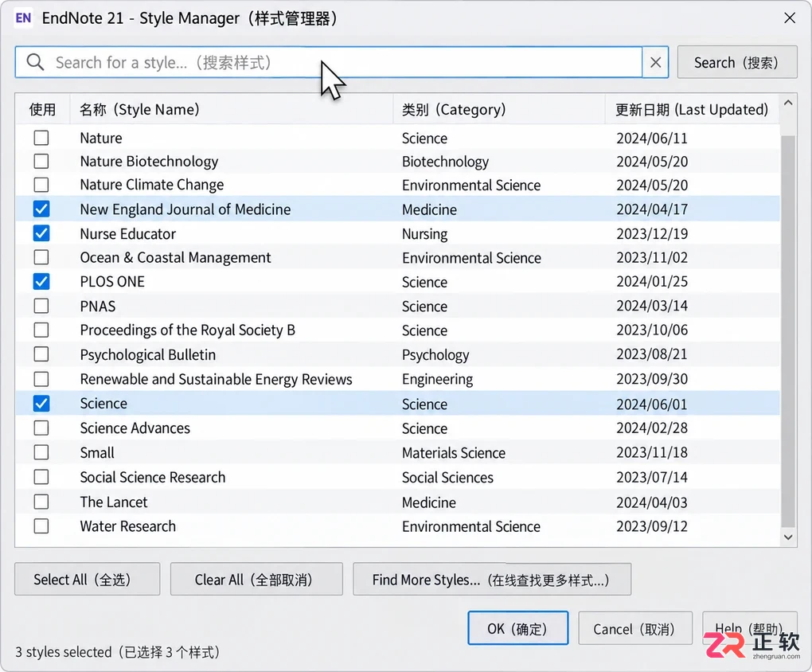Tick the PNAS style checkbox
This screenshot has width=812, height=672.
(x=41, y=306)
